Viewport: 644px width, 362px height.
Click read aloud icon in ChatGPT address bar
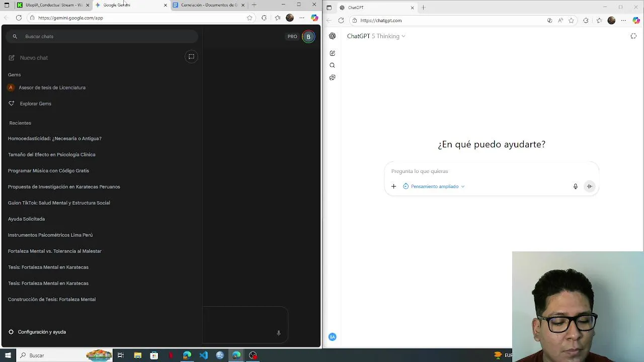(560, 21)
